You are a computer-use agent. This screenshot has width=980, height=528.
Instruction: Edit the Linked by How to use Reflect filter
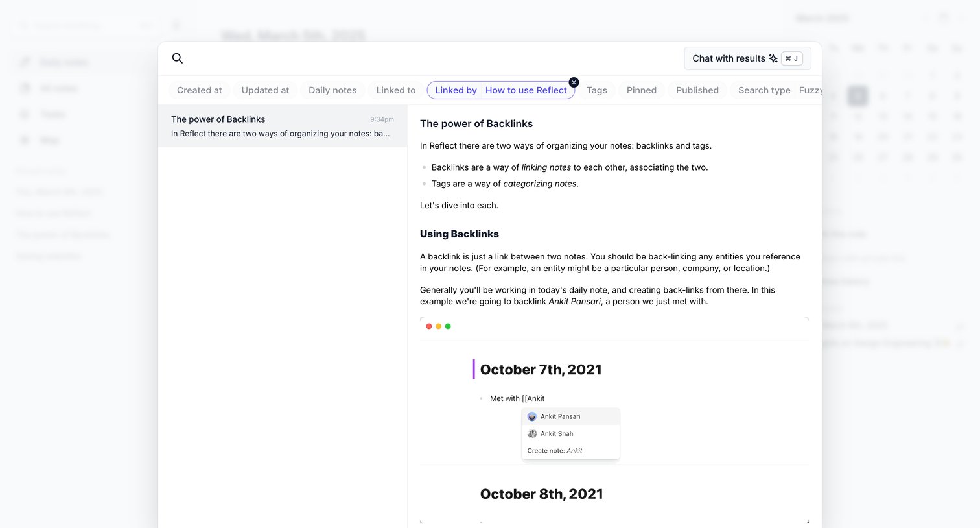coord(501,90)
